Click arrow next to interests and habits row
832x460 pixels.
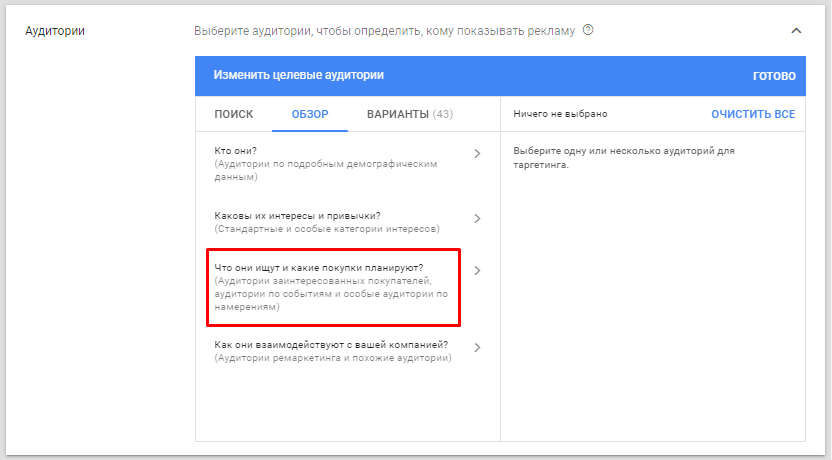tap(477, 219)
